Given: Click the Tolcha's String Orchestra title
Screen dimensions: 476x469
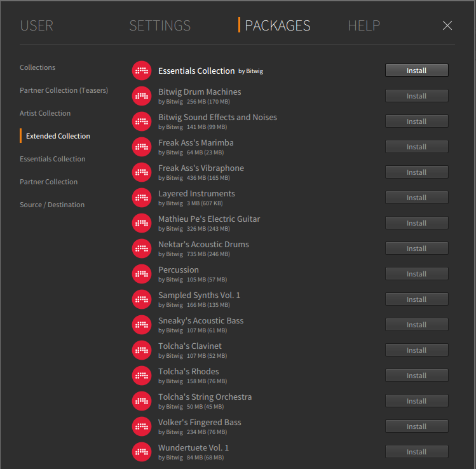Looking at the screenshot, I should pos(205,397).
